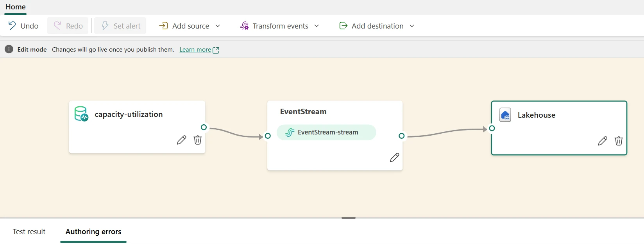The image size is (644, 249).
Task: Click the capacity-utilization node title
Action: pos(129,114)
